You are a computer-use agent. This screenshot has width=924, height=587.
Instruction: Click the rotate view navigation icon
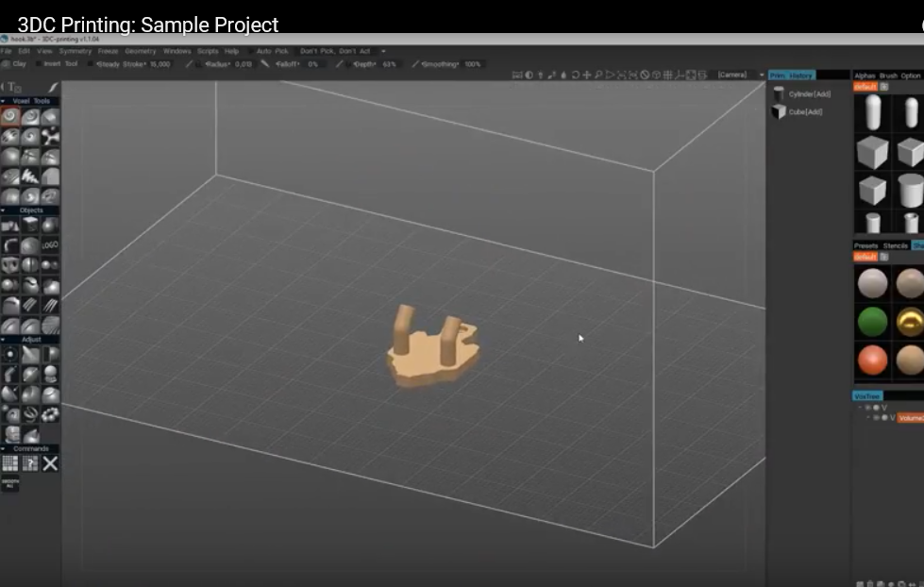575,75
